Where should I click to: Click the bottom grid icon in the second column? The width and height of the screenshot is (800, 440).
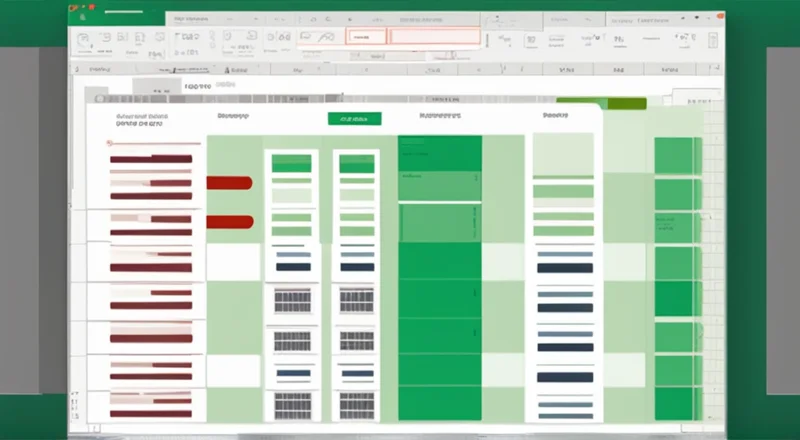tap(291, 404)
